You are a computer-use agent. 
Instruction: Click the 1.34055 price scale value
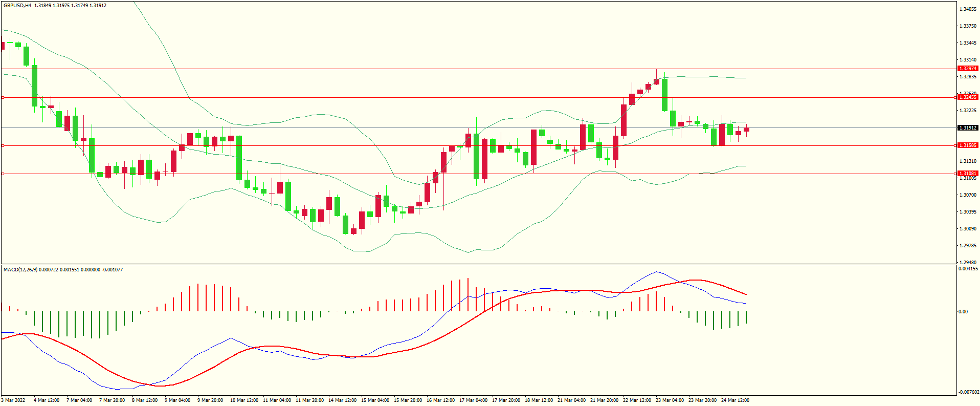click(968, 9)
